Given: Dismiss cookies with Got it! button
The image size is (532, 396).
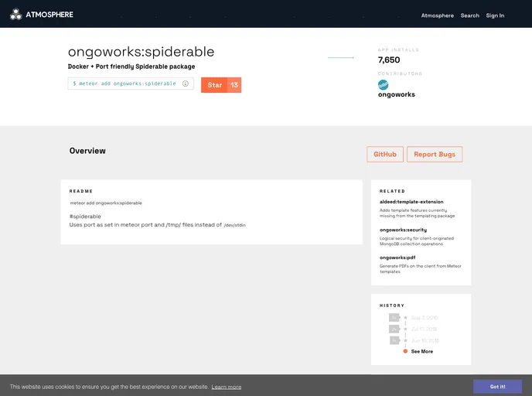Looking at the screenshot, I should pos(498,387).
